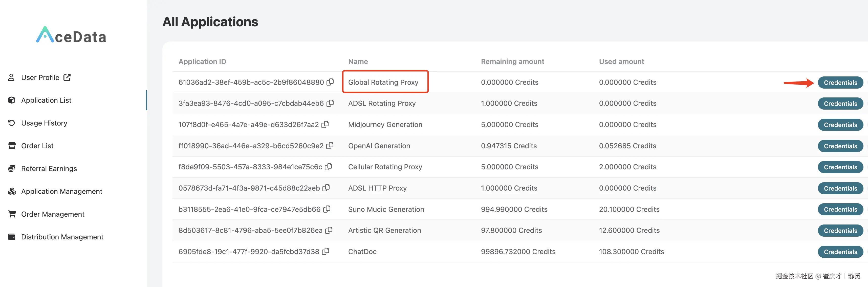Screen dimensions: 868x287
Task: View Credentials for OpenAI Generation
Action: [840, 146]
